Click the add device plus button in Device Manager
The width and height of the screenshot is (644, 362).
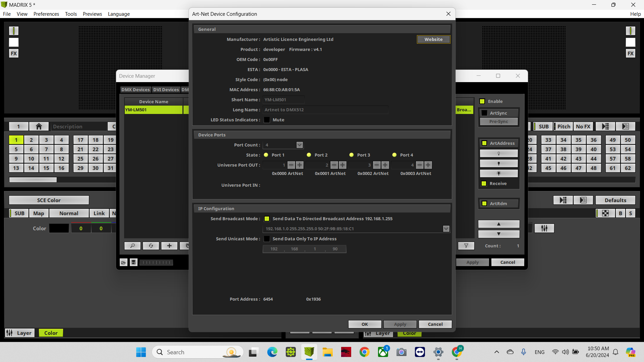169,246
